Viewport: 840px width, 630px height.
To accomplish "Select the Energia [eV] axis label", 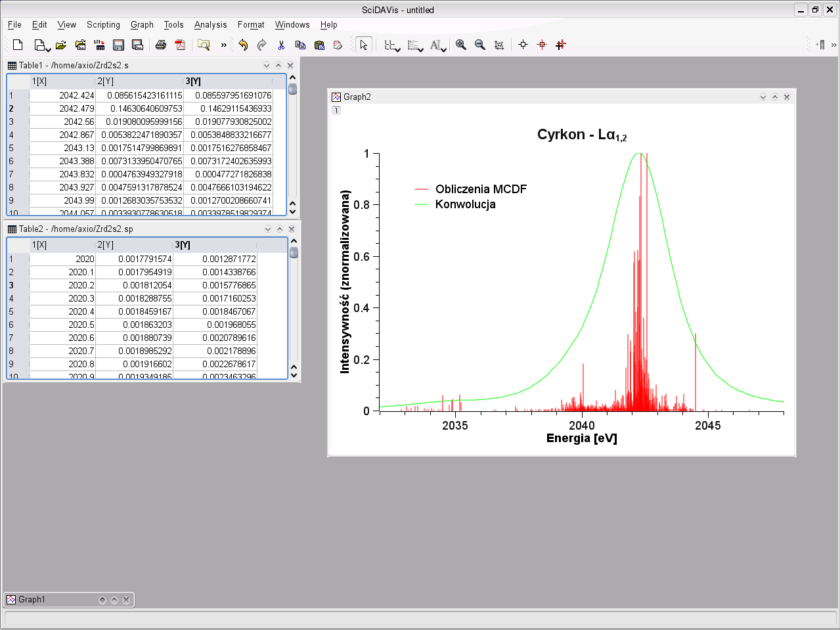I will click(x=582, y=438).
